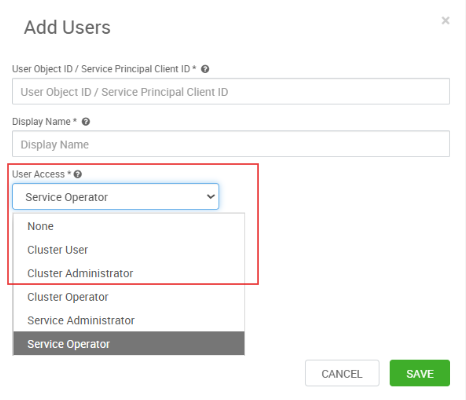Click the chevron arrow of User Access dropdown
This screenshot has width=466, height=400.
click(210, 197)
